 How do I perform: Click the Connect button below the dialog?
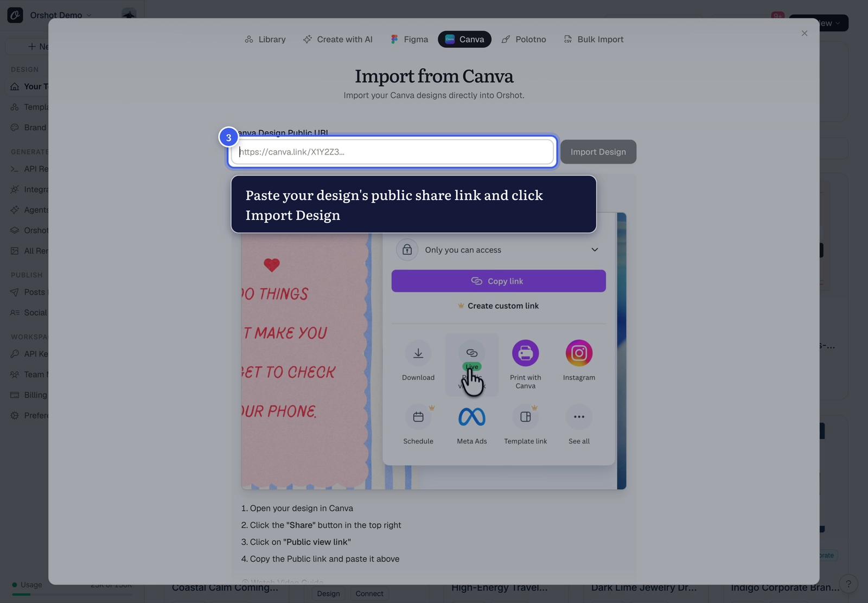(x=369, y=594)
